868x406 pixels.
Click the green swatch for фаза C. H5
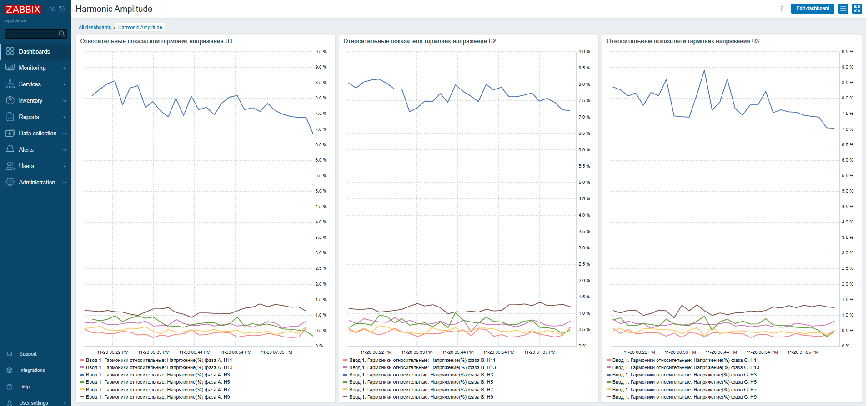[x=609, y=382]
